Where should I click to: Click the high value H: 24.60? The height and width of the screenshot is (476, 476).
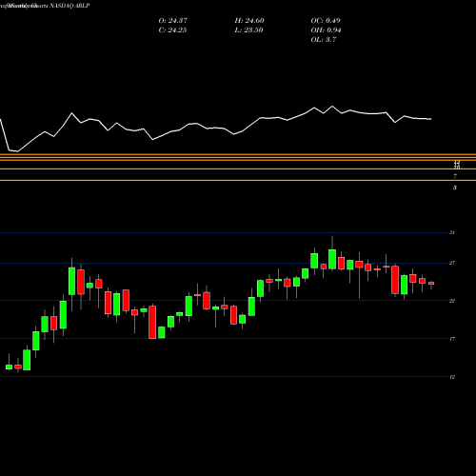click(249, 21)
